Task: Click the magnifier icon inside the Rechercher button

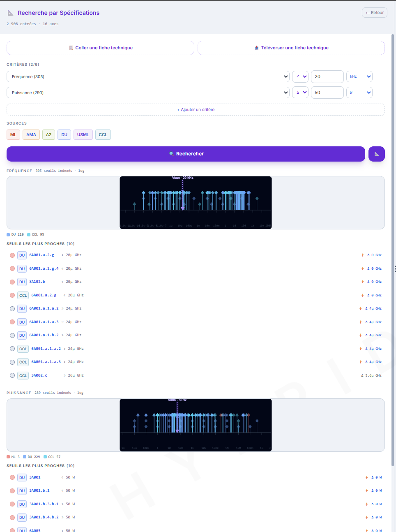Action: click(171, 154)
